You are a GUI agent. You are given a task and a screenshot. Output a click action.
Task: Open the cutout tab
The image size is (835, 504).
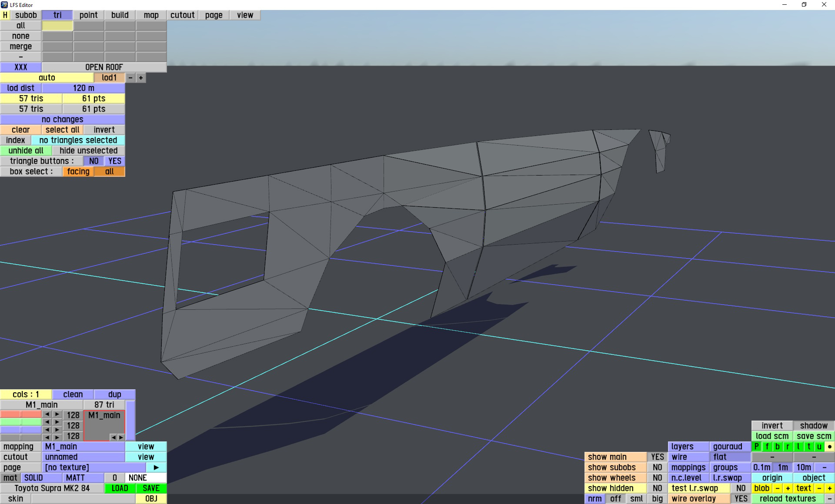182,15
